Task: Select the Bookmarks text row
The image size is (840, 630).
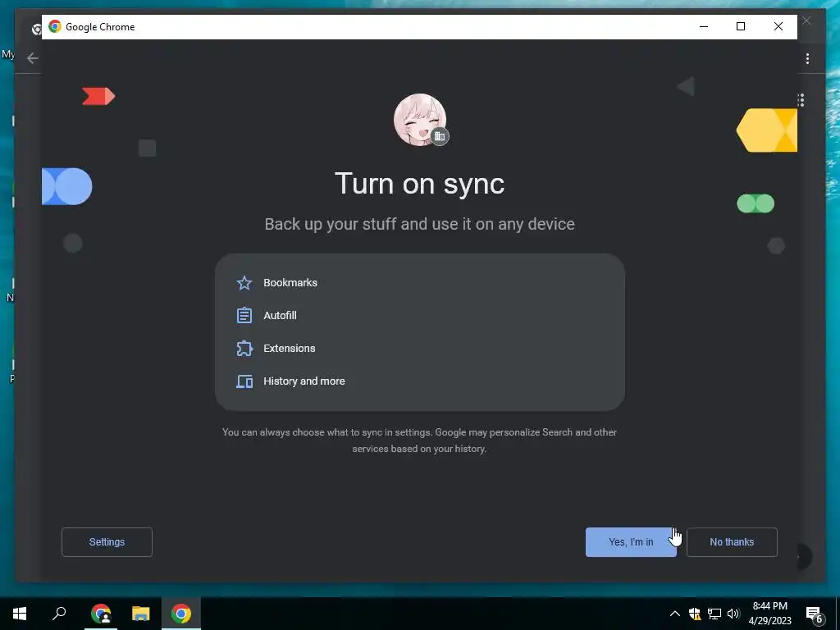Action: coord(290,283)
